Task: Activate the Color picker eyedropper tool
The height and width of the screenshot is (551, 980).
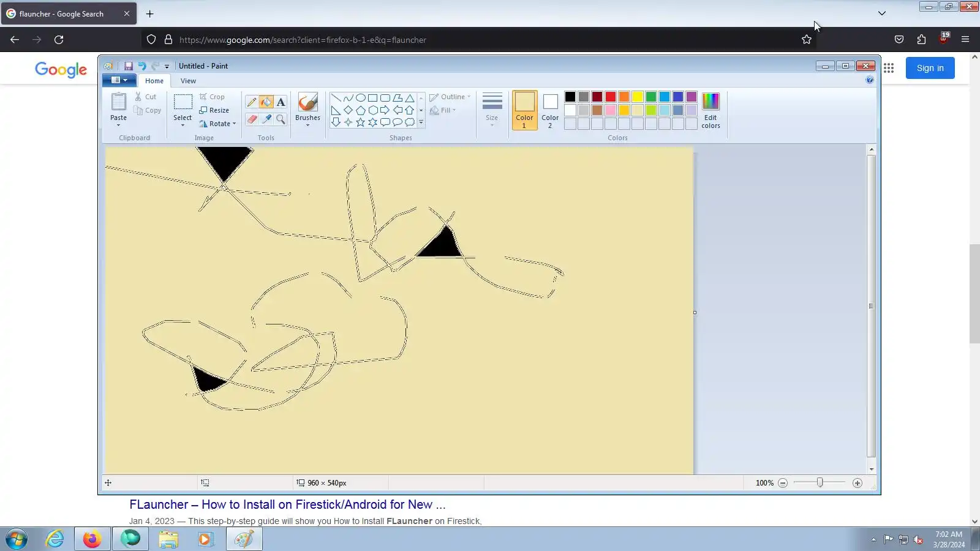Action: point(266,119)
